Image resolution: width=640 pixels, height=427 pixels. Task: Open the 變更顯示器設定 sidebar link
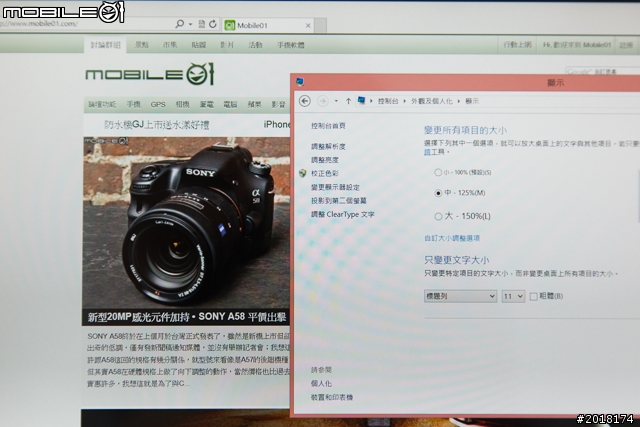coord(335,187)
